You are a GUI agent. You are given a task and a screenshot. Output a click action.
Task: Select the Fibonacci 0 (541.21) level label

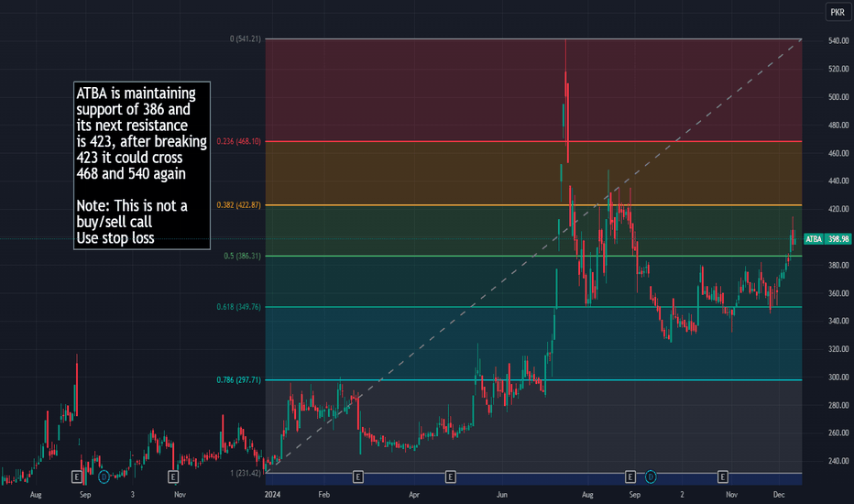coord(245,39)
